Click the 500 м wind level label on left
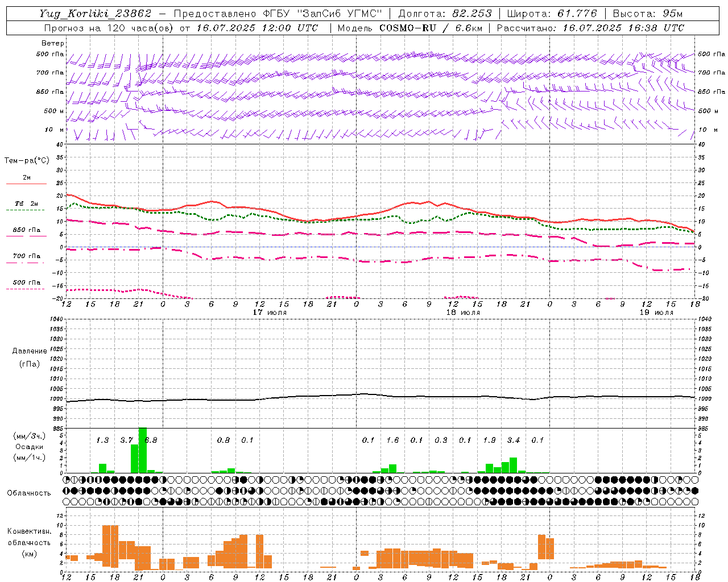This screenshot has height=582, width=728. point(54,111)
